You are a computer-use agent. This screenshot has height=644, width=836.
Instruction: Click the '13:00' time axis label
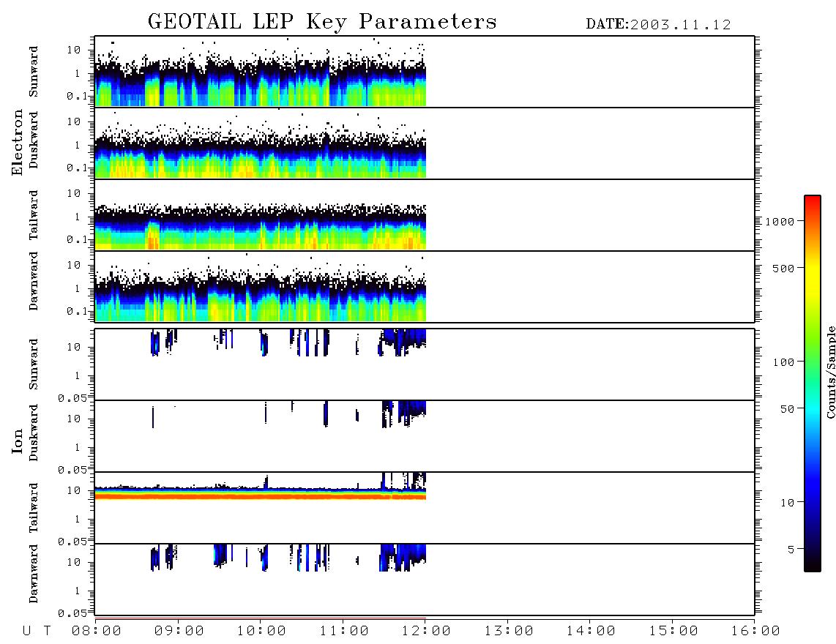tap(509, 632)
